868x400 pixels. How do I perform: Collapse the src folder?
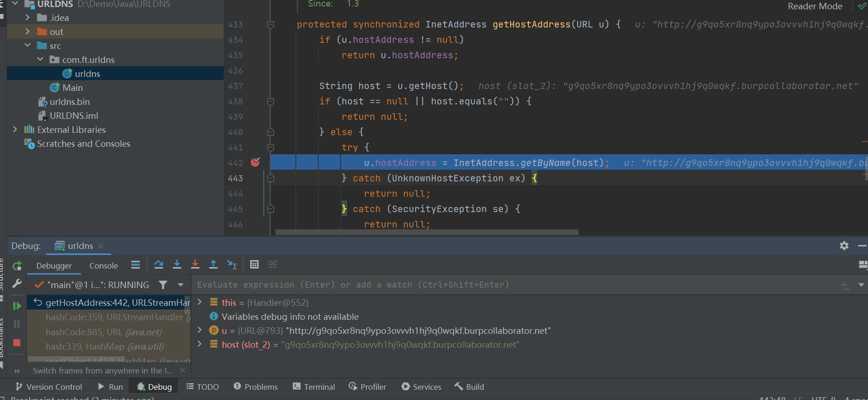(x=27, y=46)
